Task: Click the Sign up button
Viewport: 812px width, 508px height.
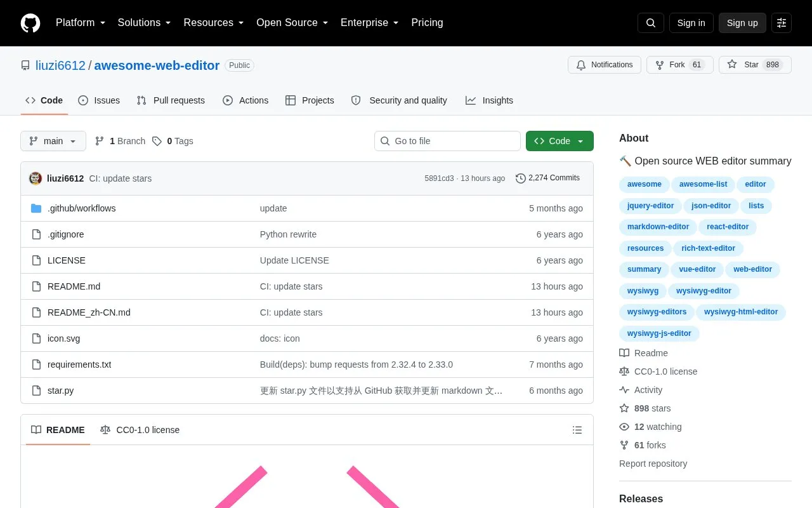Action: [x=742, y=23]
